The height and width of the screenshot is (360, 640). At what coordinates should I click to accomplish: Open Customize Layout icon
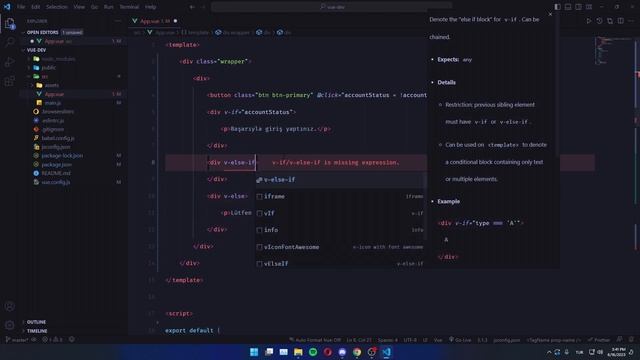pos(589,7)
